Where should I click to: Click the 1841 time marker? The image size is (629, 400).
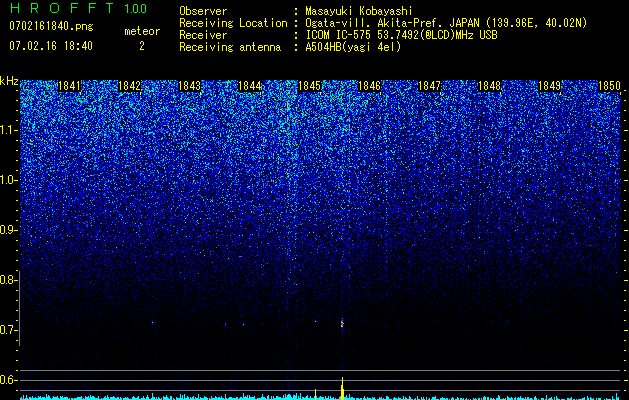[69, 86]
